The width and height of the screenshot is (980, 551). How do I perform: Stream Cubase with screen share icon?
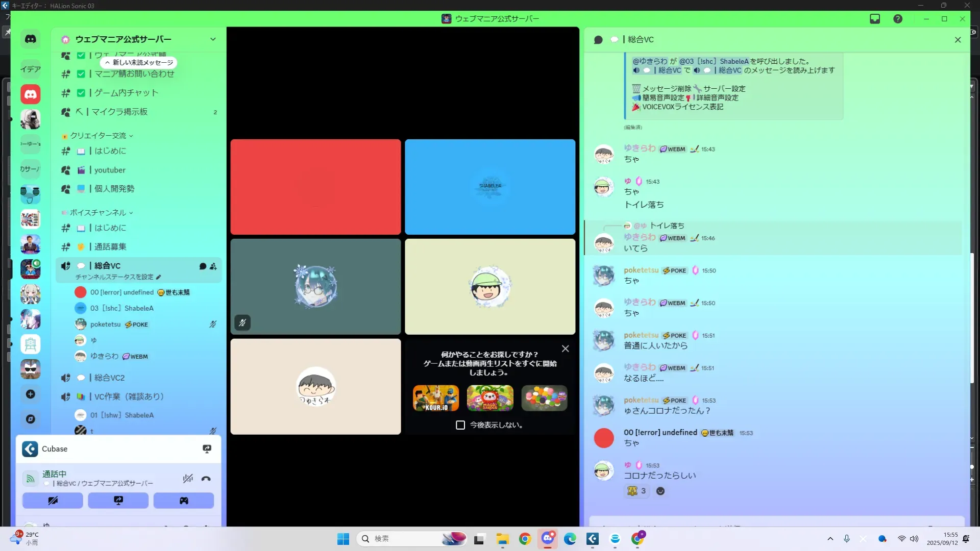click(x=207, y=449)
